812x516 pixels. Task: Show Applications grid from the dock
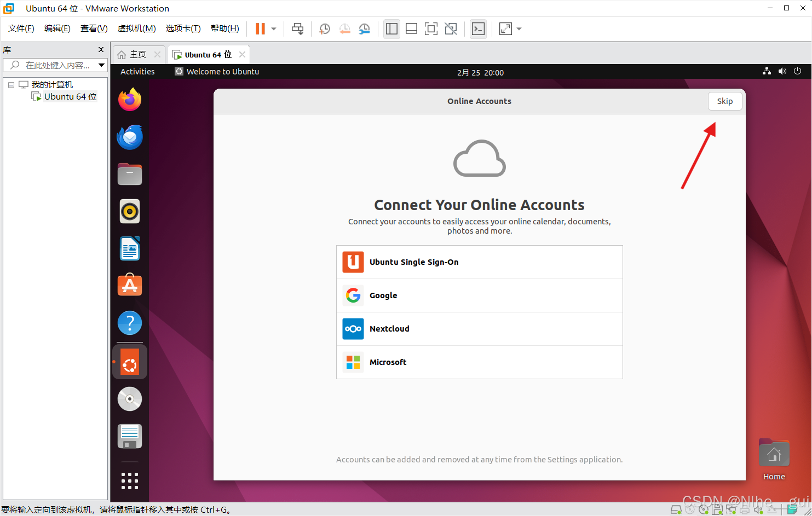(x=130, y=481)
